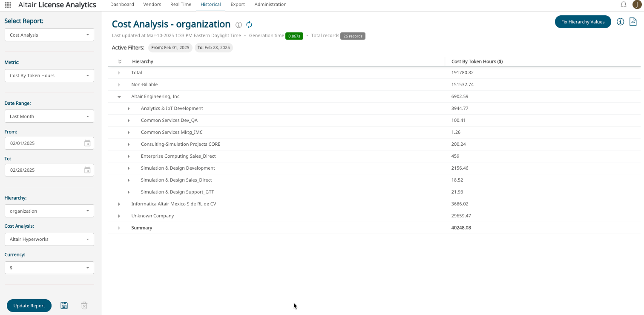Open the user profile avatar
The width and height of the screenshot is (644, 315).
(x=637, y=5)
